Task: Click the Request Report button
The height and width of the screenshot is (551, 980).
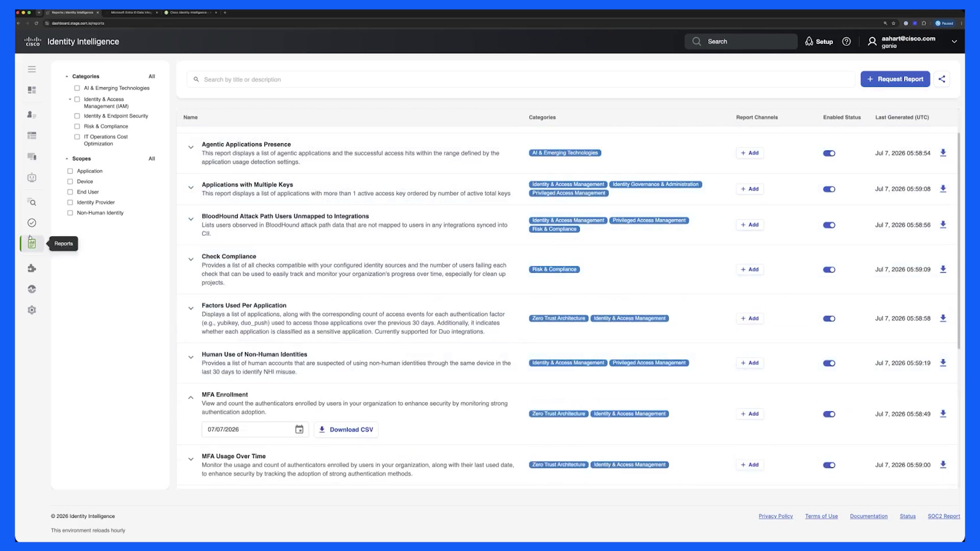Action: coord(895,79)
